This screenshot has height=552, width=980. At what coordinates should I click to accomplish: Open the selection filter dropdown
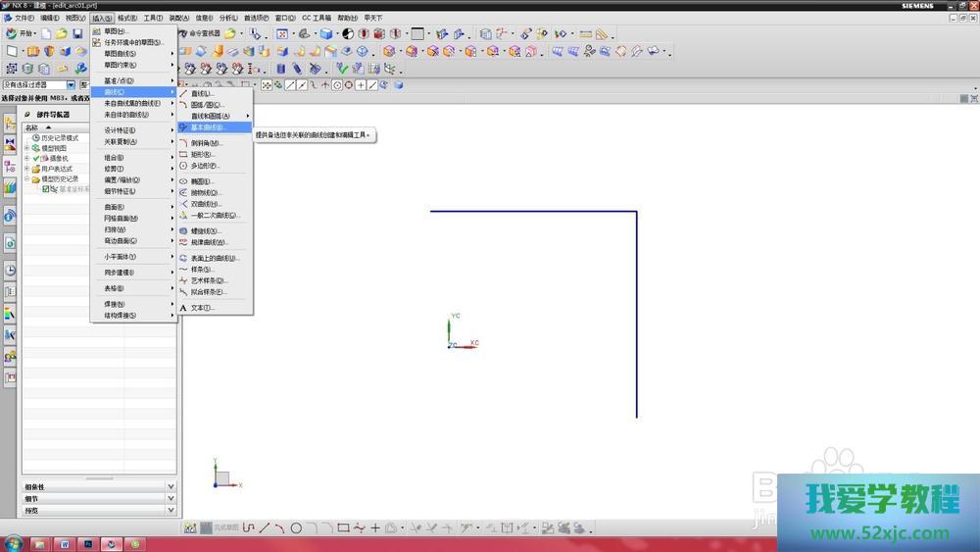click(71, 85)
